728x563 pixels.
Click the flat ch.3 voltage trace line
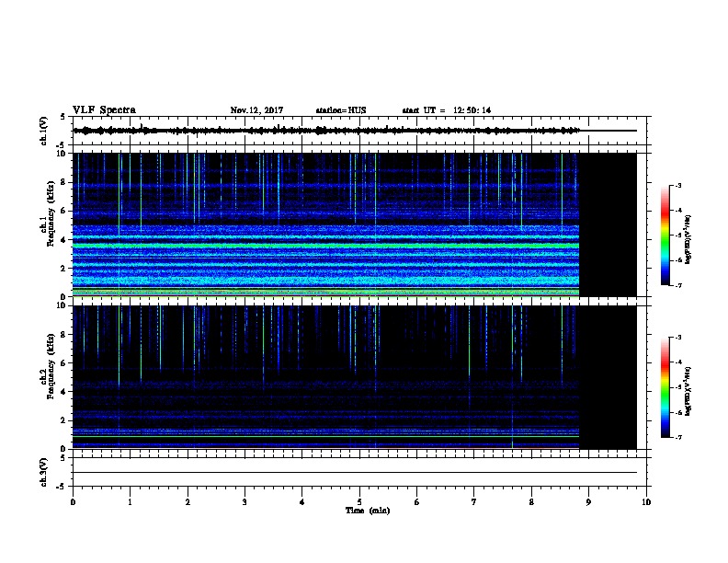[x=355, y=473]
